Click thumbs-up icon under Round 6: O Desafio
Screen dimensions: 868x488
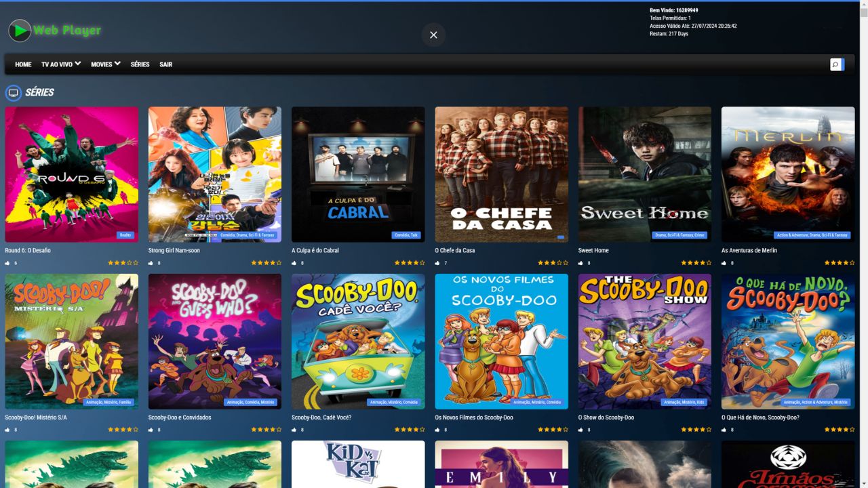coord(7,263)
